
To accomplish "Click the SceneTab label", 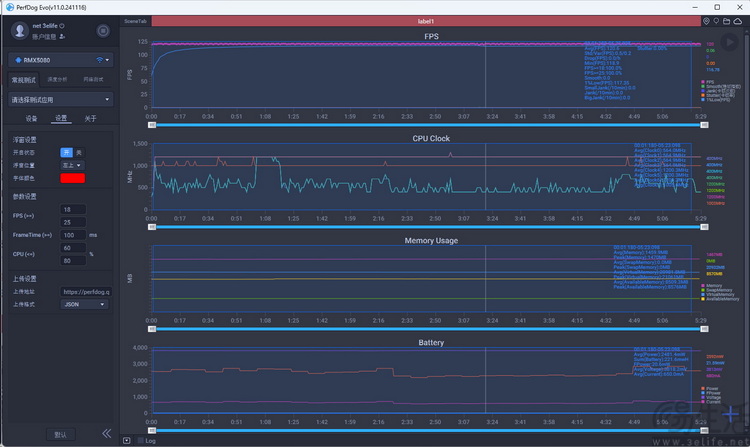I will [x=135, y=21].
